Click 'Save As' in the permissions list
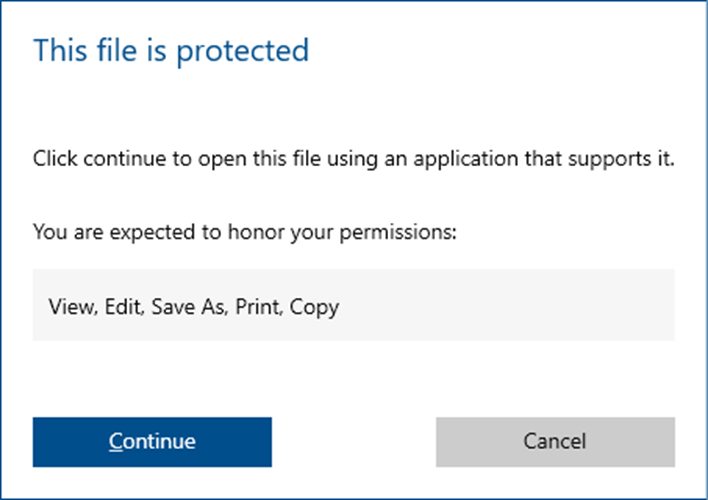The width and height of the screenshot is (708, 500). [x=188, y=307]
